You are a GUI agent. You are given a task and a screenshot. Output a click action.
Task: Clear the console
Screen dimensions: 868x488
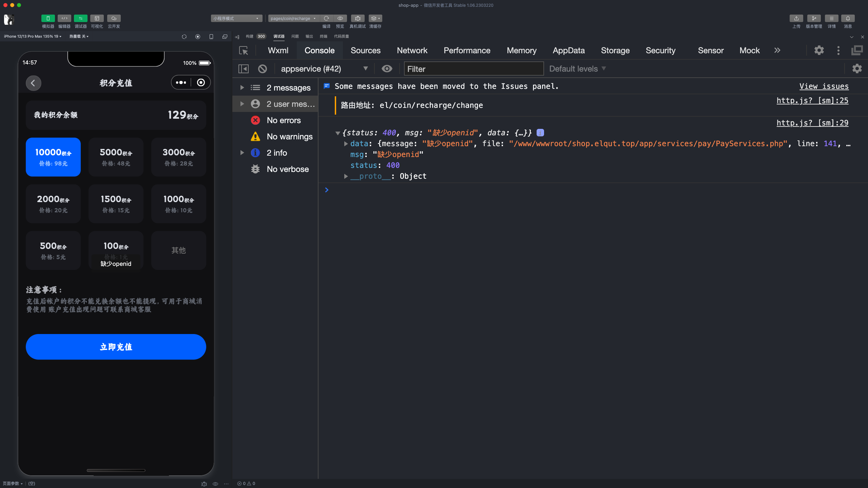click(262, 69)
